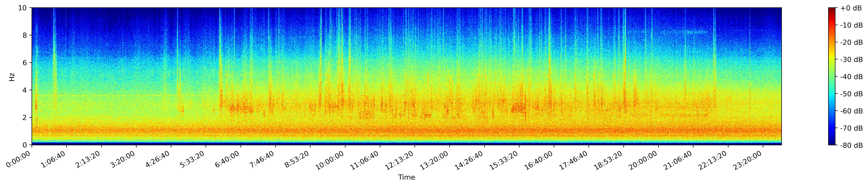Image resolution: width=868 pixels, height=186 pixels.
Task: Click the "-60 dB" colorbar label
Action: tap(852, 111)
